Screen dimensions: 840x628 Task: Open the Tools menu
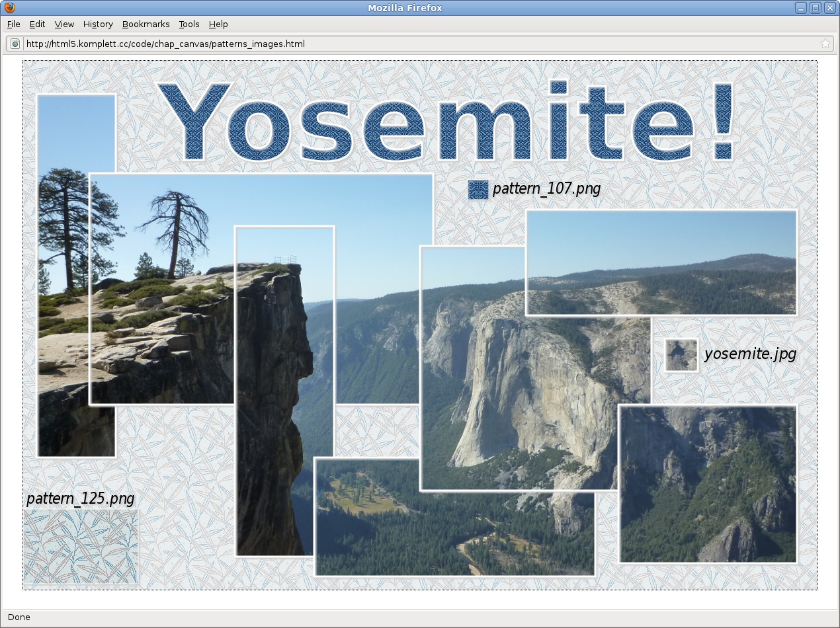pyautogui.click(x=189, y=24)
